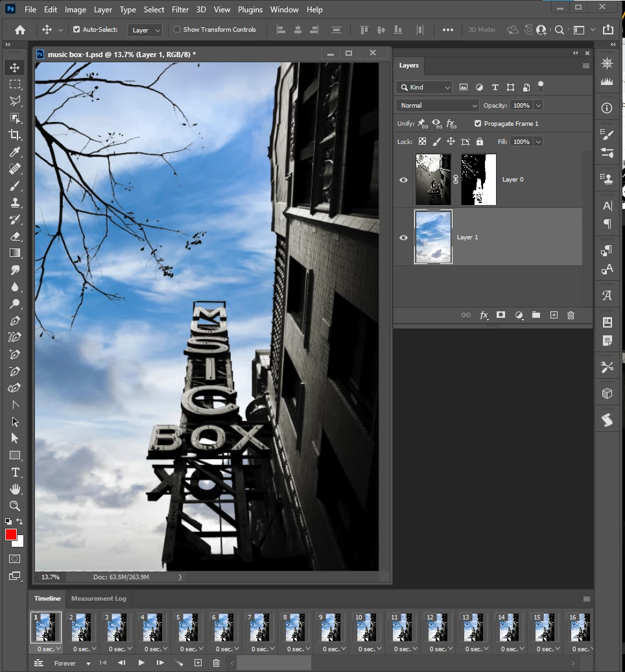Toggle lock position for the layer

coord(451,141)
